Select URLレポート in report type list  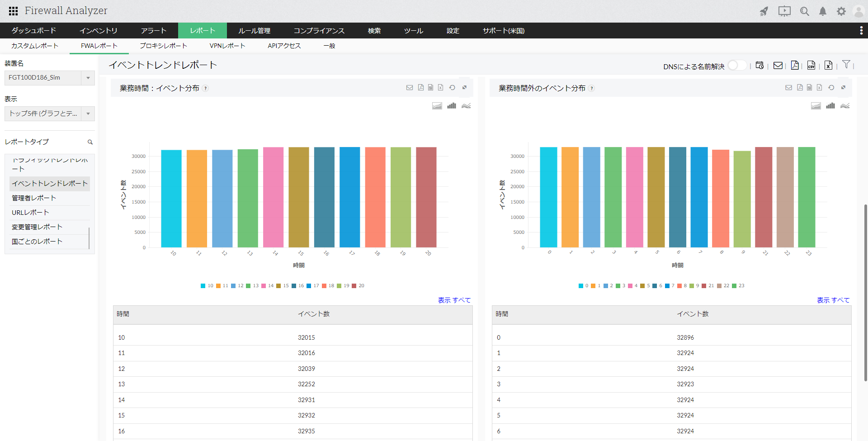click(30, 213)
